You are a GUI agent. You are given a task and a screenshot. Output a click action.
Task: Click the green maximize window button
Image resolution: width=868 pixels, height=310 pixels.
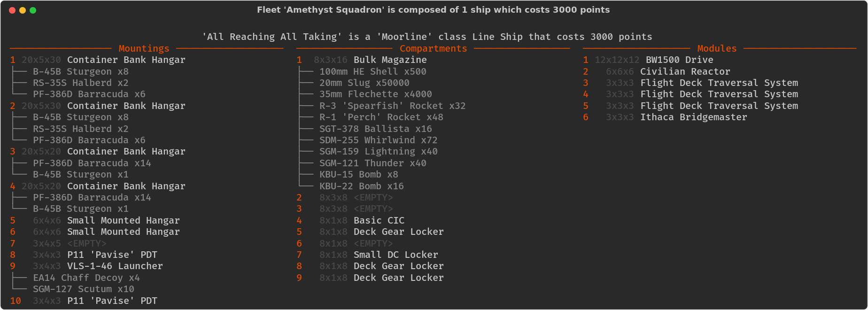[33, 10]
